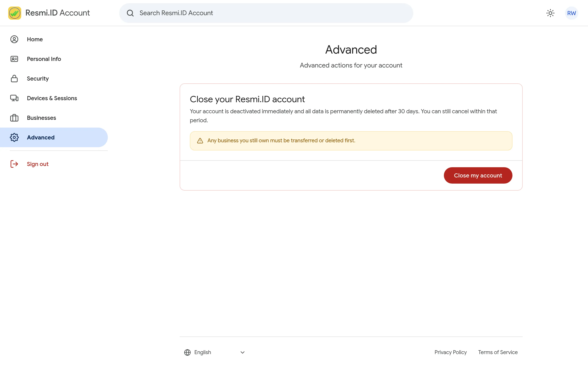
Task: Navigate to Security settings
Action: (x=54, y=79)
